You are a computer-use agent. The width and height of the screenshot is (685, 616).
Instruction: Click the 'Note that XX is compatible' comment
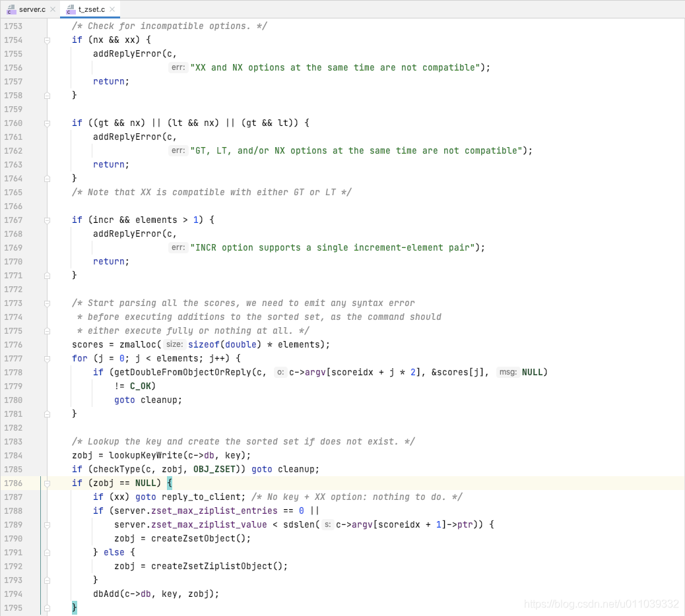pos(211,192)
